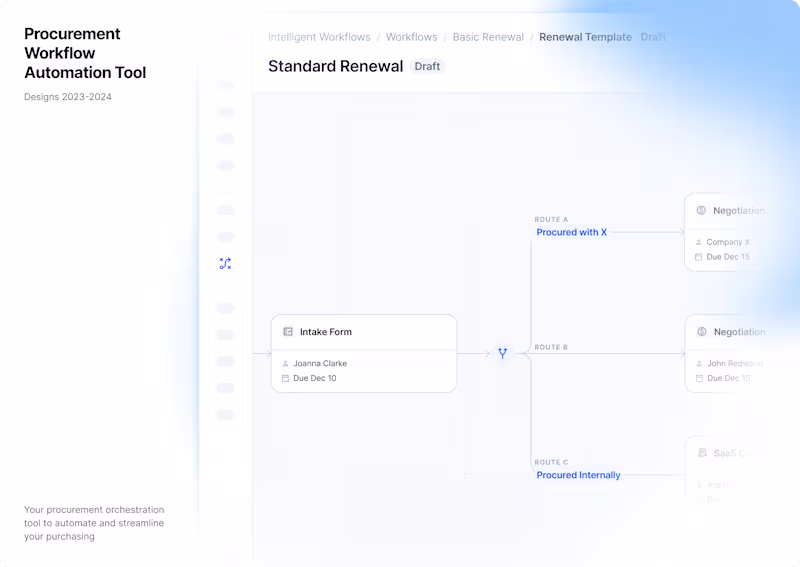Click the Intake Form node's form icon
Viewport: 800px width, 567px height.
click(288, 332)
